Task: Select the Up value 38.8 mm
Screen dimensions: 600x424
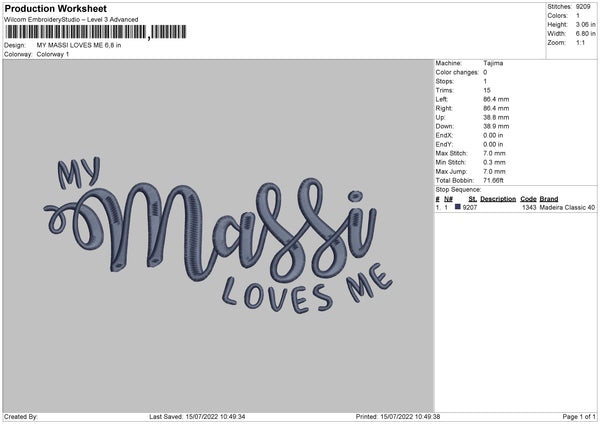Action: tap(496, 117)
